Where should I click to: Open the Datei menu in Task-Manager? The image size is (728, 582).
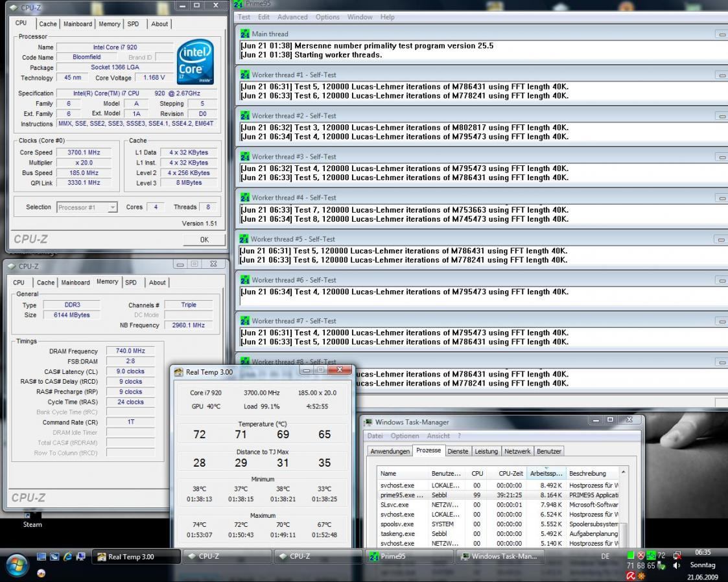tap(375, 436)
